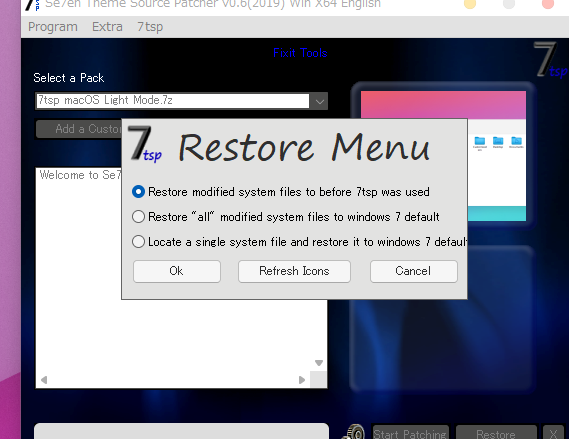Expand the Select a Pack dropdown arrow
The height and width of the screenshot is (439, 569).
coord(319,101)
